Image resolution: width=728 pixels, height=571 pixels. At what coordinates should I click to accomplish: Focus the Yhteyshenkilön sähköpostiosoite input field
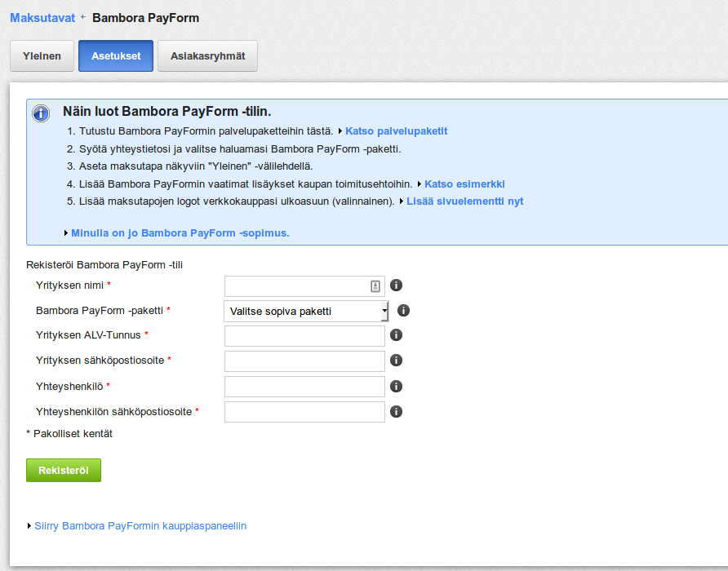click(x=304, y=412)
